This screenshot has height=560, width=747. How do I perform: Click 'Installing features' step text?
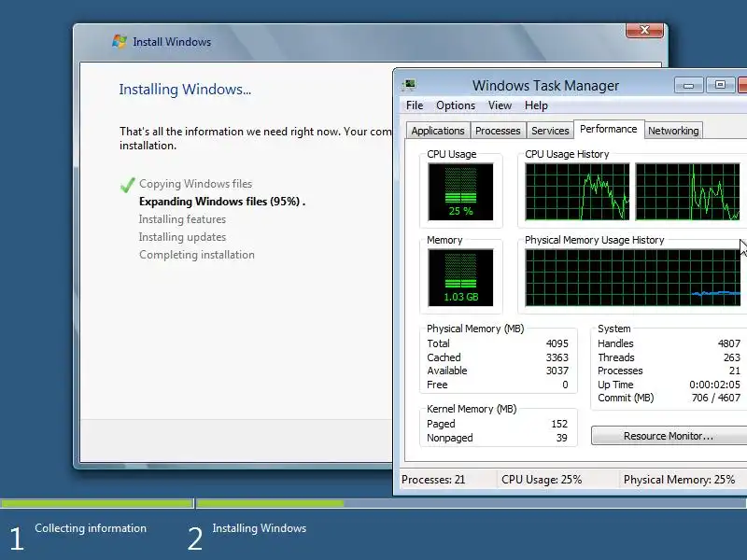pyautogui.click(x=182, y=219)
